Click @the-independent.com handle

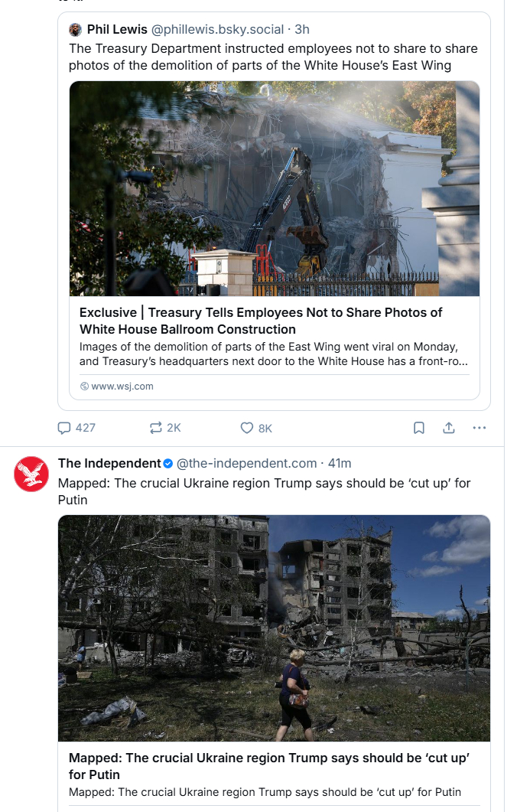coord(247,464)
